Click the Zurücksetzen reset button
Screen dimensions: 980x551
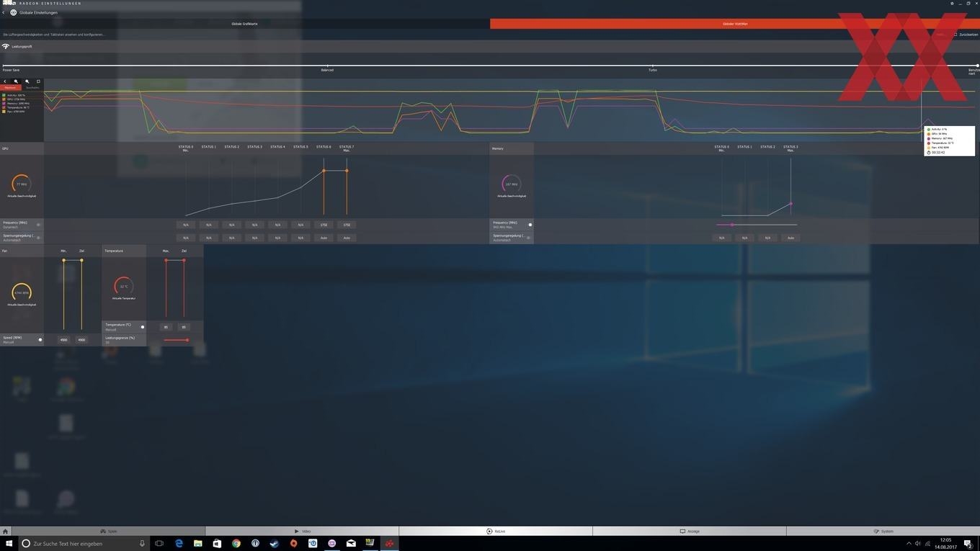point(966,35)
